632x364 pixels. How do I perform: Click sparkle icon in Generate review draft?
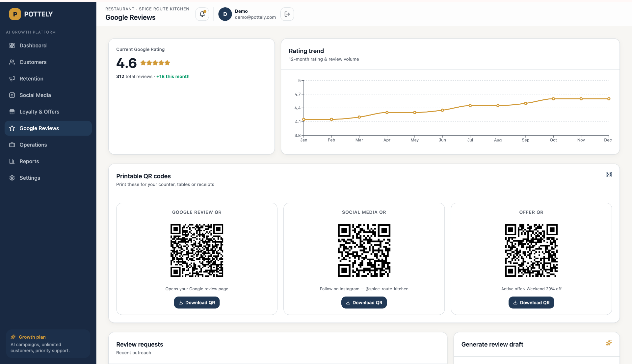click(x=609, y=343)
